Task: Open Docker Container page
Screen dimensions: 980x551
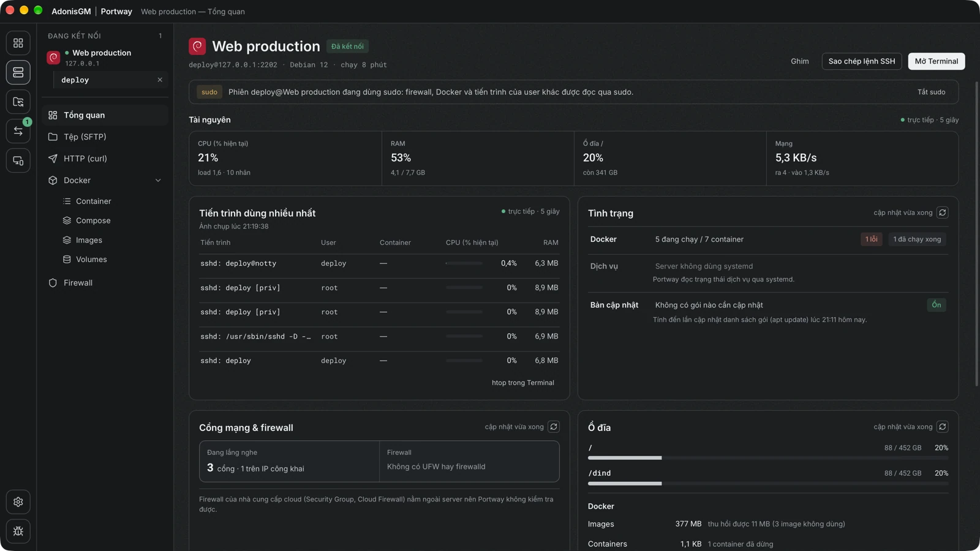Action: click(x=112, y=201)
